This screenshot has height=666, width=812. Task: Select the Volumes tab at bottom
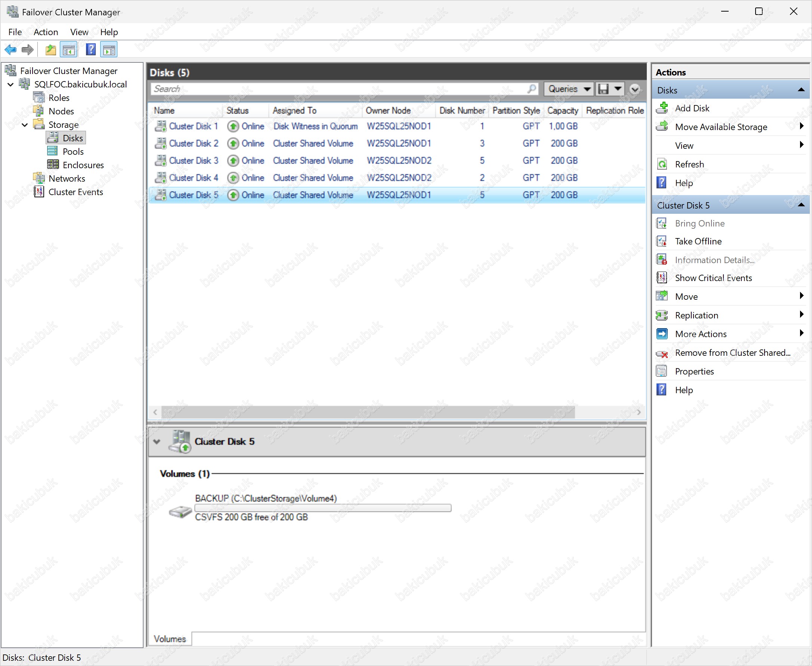[x=170, y=639]
